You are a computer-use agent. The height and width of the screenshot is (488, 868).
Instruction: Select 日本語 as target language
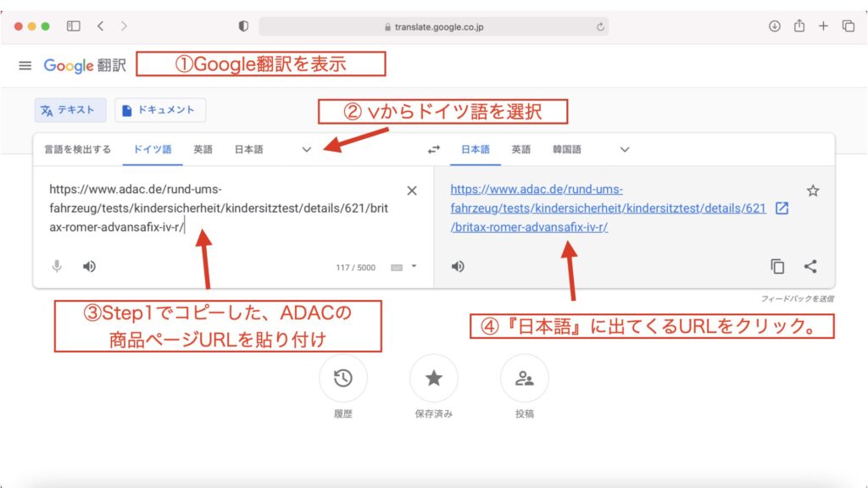pos(475,149)
